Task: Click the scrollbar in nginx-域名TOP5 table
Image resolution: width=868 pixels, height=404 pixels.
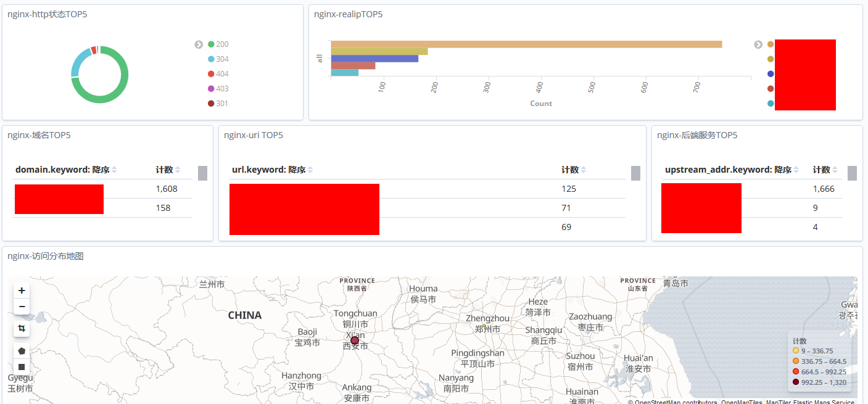Action: pos(202,173)
